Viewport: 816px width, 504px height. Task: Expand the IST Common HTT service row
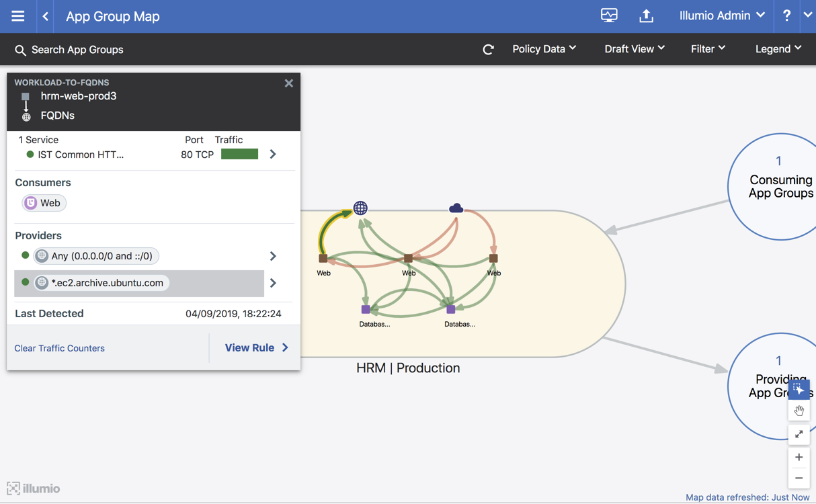click(x=273, y=155)
